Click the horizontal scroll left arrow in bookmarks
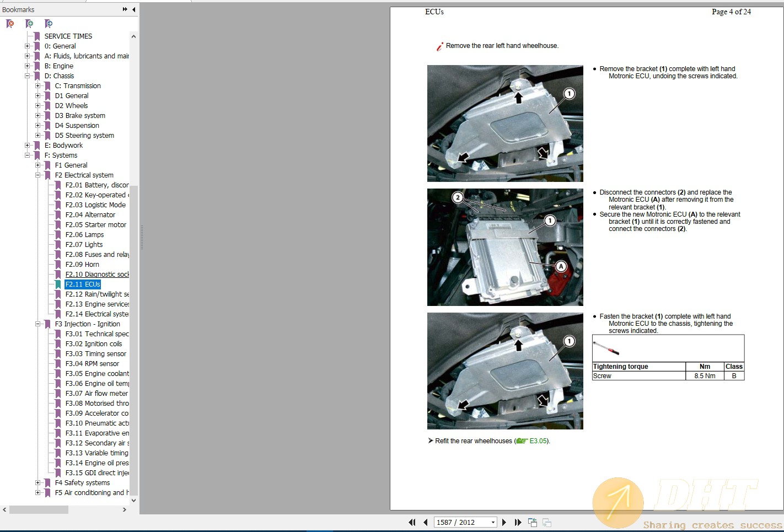This screenshot has width=784, height=532. coord(4,510)
